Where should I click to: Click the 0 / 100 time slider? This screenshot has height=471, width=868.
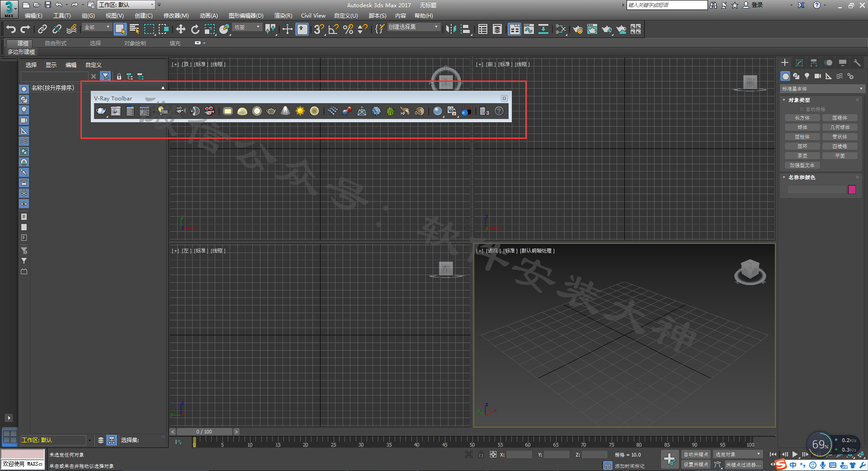[x=204, y=432]
